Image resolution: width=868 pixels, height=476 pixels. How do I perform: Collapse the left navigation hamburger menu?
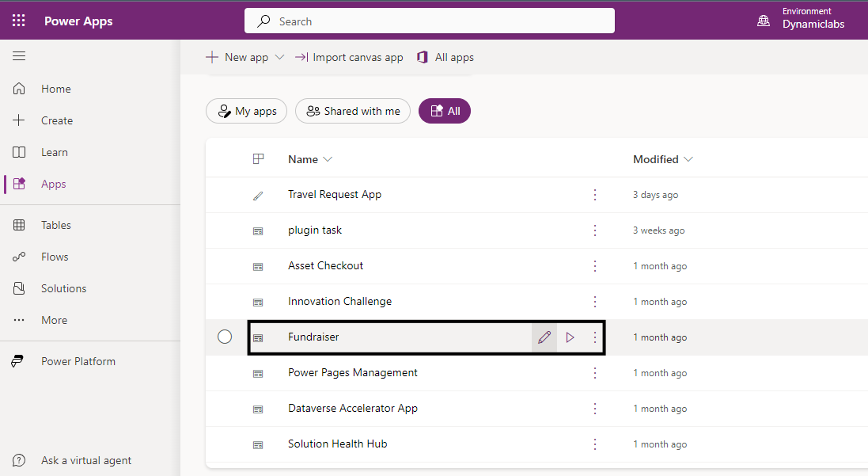point(19,56)
